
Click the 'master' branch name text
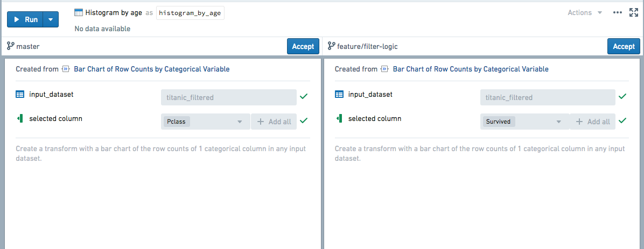tap(28, 47)
